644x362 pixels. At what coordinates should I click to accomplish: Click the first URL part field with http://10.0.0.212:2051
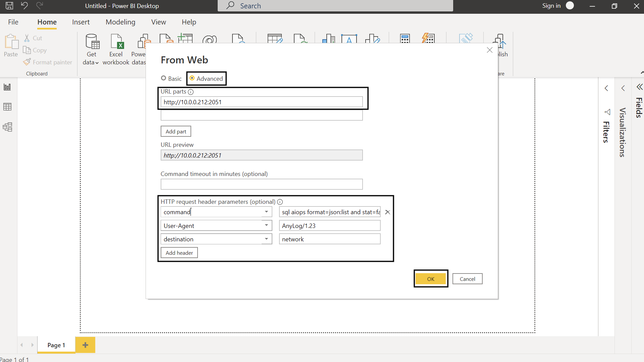(262, 102)
